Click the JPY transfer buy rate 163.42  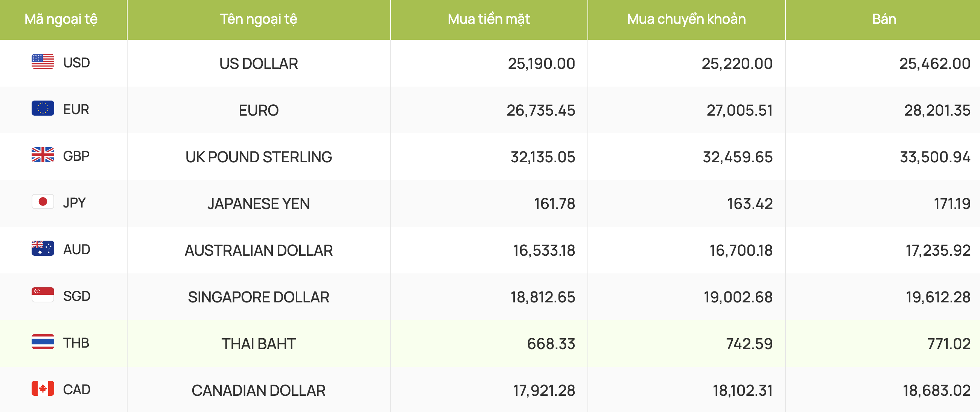pyautogui.click(x=750, y=204)
